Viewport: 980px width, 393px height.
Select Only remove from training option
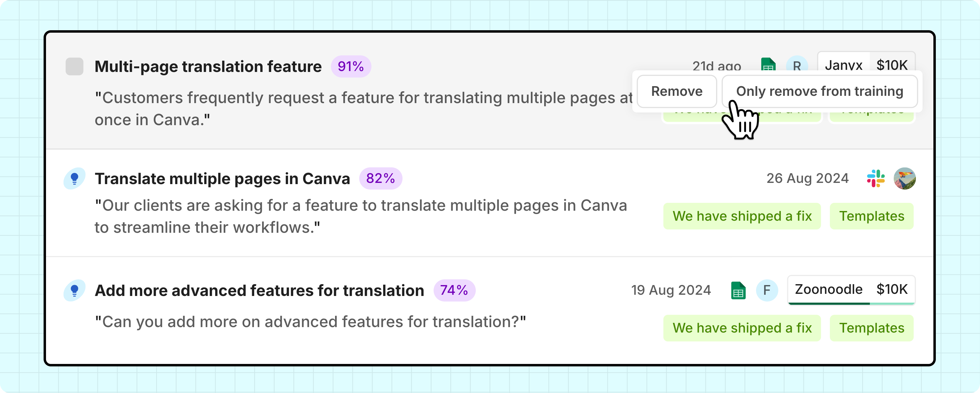tap(820, 91)
